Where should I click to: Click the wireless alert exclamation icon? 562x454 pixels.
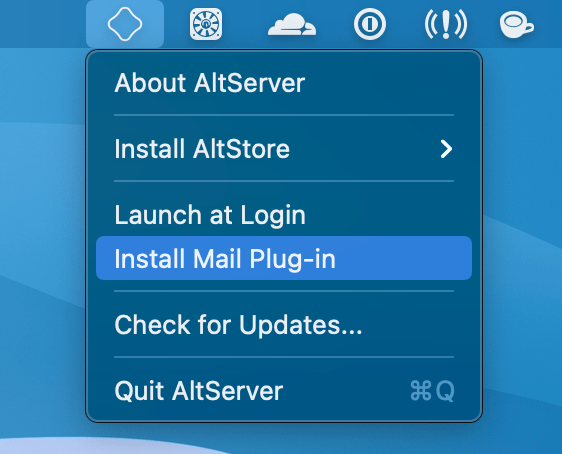point(446,24)
